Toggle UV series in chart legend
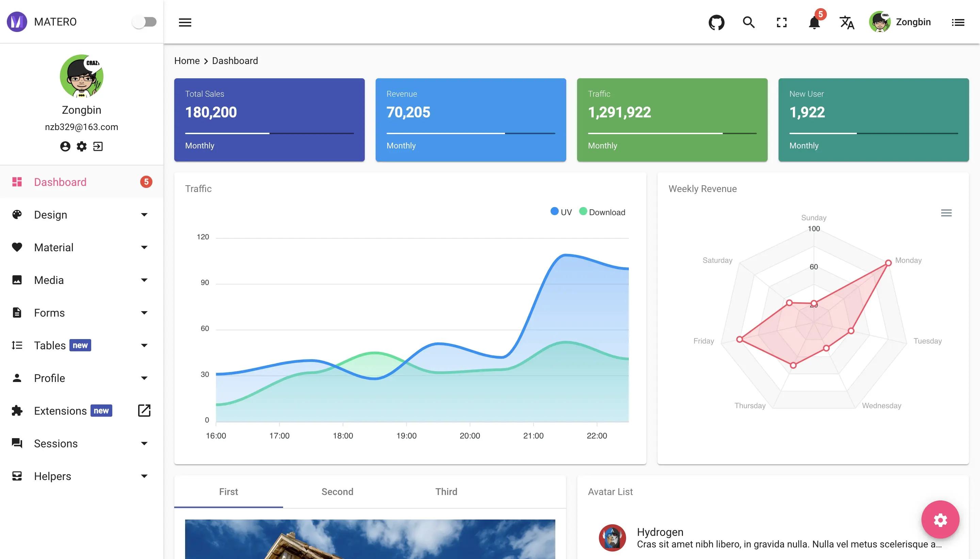Image resolution: width=980 pixels, height=559 pixels. [x=560, y=212]
